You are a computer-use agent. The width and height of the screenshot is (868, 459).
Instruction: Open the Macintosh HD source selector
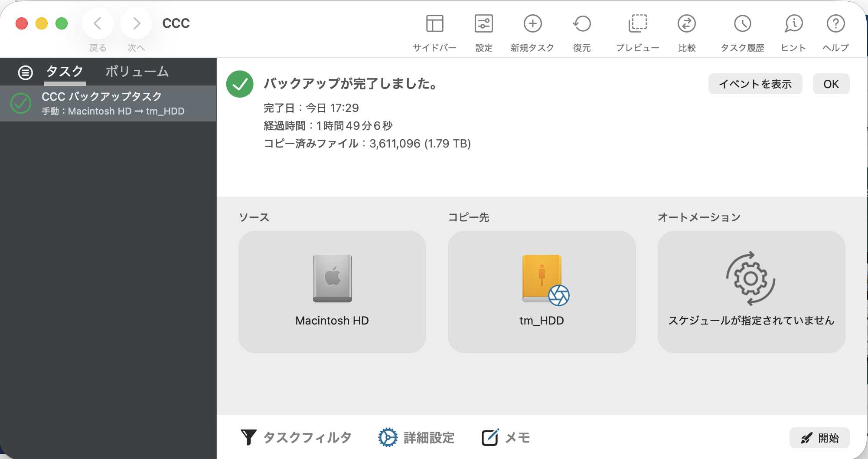(x=332, y=292)
